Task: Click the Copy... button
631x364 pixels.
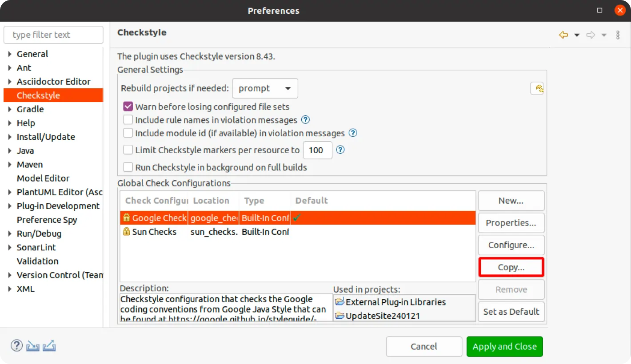Action: tap(511, 267)
